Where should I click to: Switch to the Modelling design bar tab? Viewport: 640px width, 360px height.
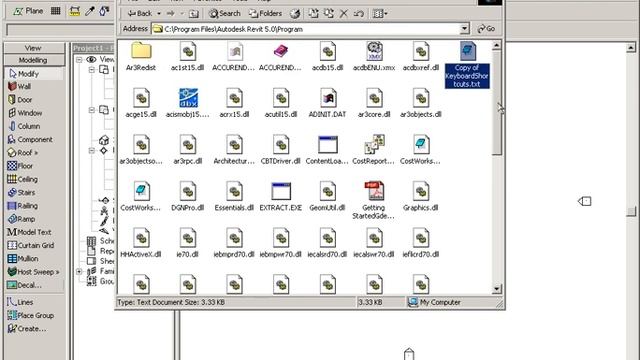[34, 60]
